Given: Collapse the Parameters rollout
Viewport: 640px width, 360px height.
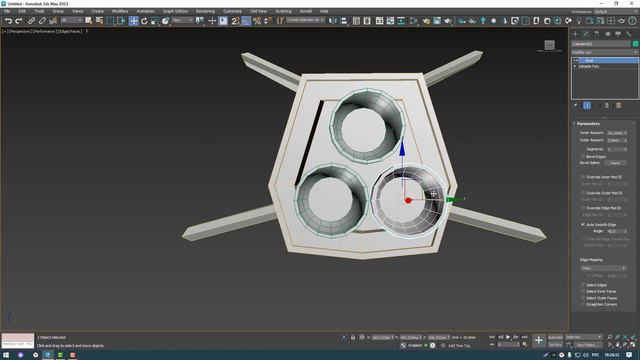Looking at the screenshot, I should click(588, 123).
